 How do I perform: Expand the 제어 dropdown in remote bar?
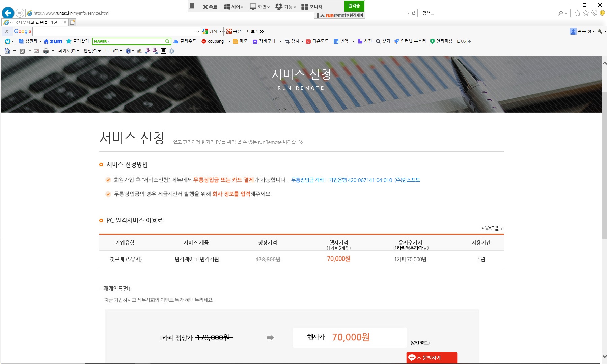coord(233,7)
